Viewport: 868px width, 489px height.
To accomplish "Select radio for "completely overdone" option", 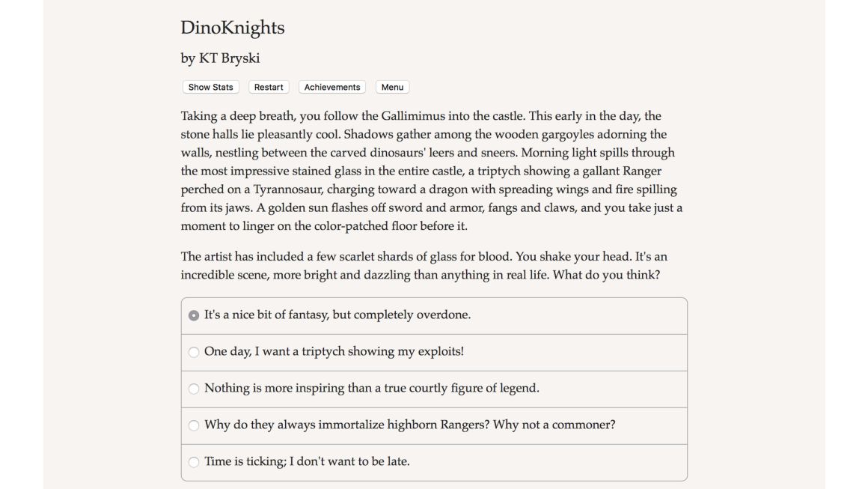I will pos(194,315).
